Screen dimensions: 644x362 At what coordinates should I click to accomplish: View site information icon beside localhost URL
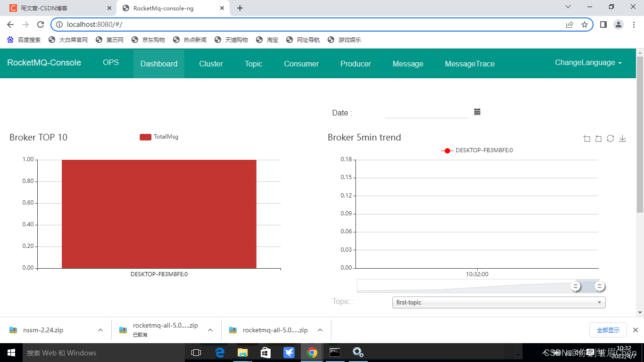click(59, 25)
